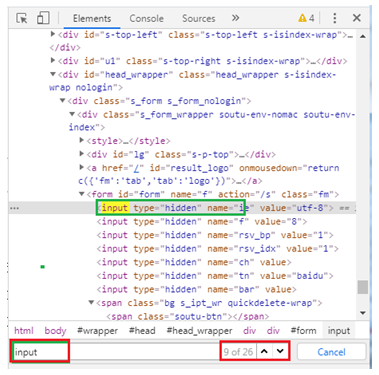Collapse the form element node

click(81, 194)
